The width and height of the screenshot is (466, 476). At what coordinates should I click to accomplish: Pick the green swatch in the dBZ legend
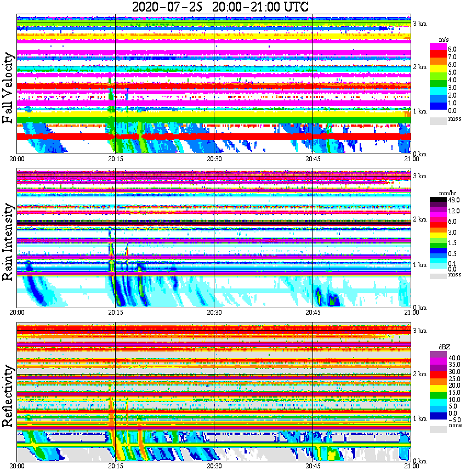coord(438,395)
